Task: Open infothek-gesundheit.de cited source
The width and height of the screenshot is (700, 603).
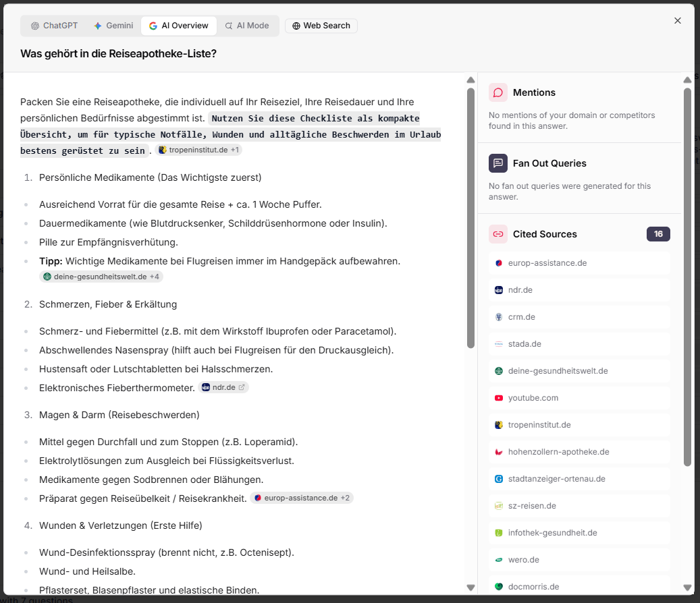Action: [x=579, y=533]
